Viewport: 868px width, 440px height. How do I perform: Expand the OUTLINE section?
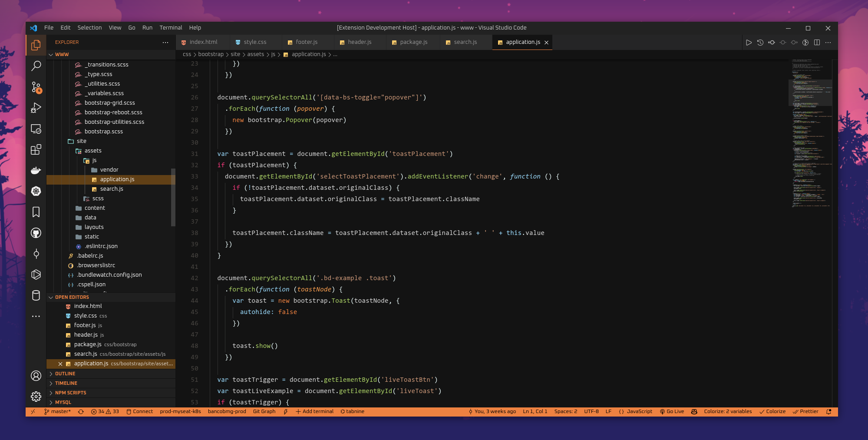[65, 374]
